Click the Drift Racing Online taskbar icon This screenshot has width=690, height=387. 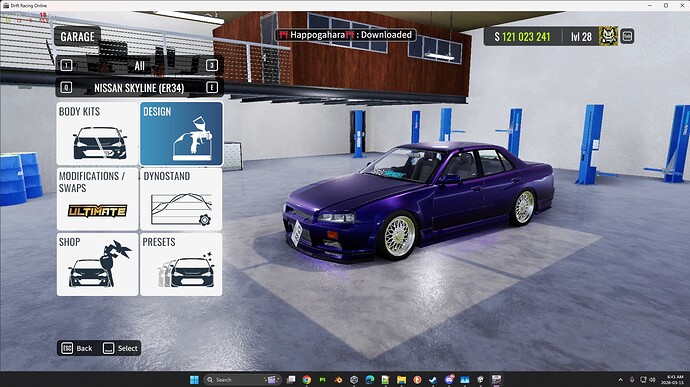click(496, 380)
